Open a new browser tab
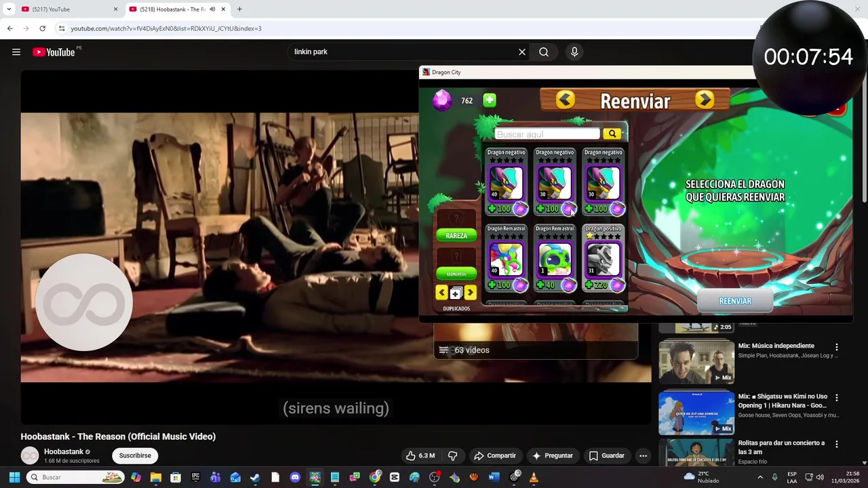The width and height of the screenshot is (868, 488). coord(239,9)
